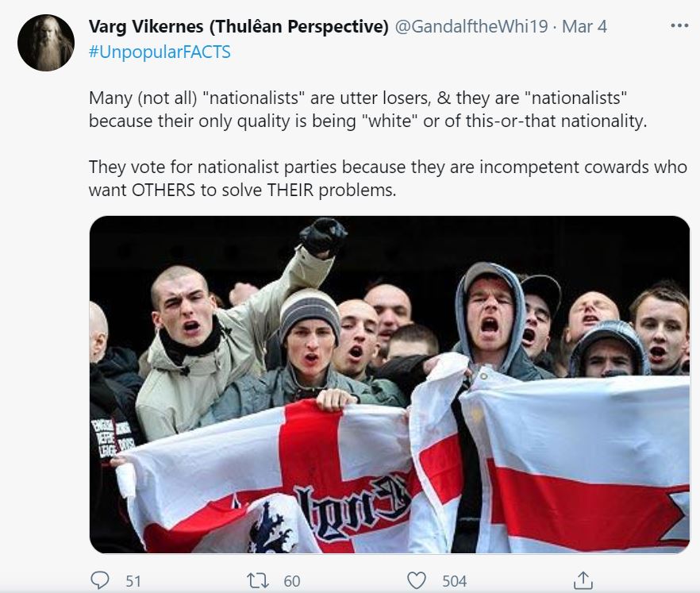Open the #UnpopularFACTS hashtag

[160, 52]
